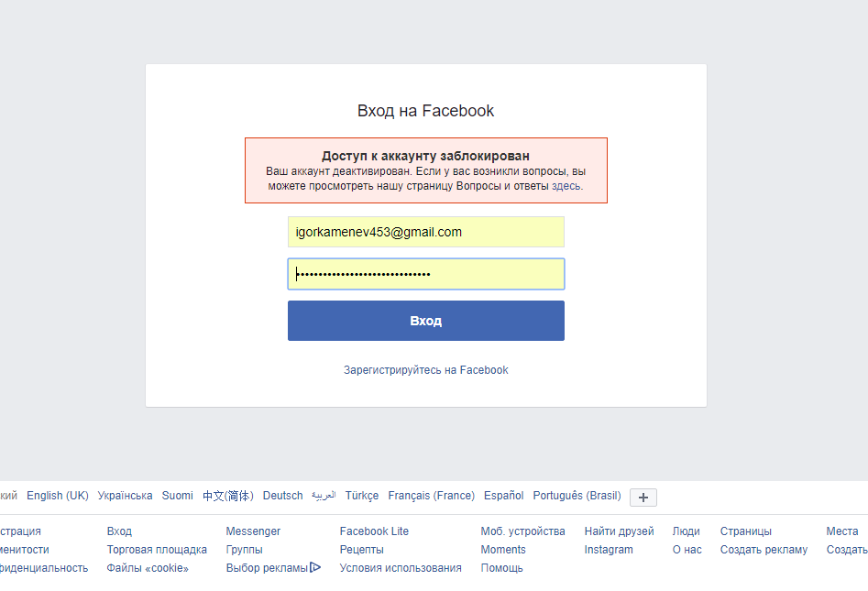
Task: Open the 'здесь' help link
Action: point(566,185)
